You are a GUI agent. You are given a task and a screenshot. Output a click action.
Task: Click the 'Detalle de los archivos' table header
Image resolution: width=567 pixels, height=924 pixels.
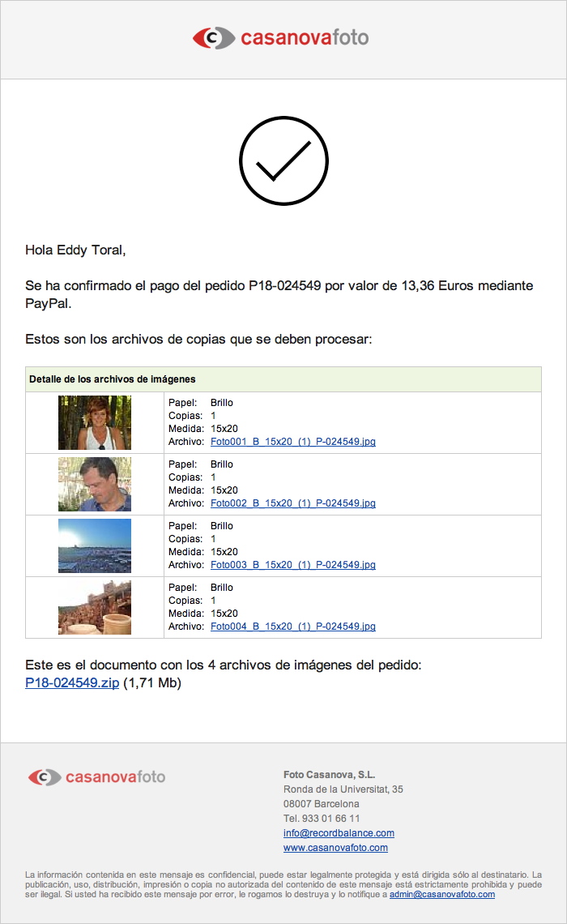pyautogui.click(x=113, y=379)
